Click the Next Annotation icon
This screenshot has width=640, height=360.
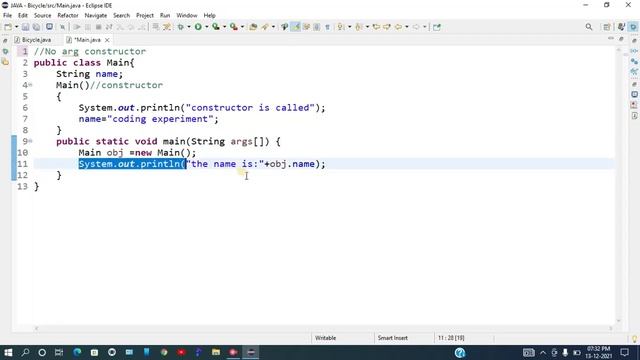click(341, 27)
